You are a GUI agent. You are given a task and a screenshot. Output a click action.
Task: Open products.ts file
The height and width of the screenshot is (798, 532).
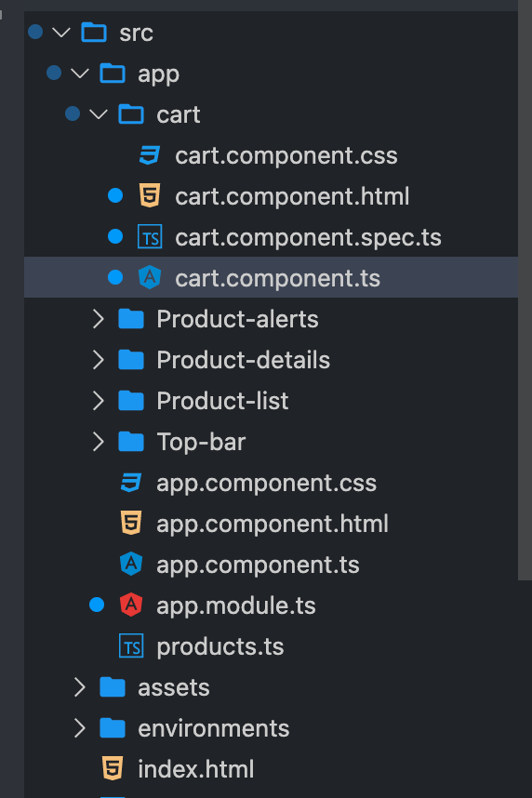coord(219,647)
